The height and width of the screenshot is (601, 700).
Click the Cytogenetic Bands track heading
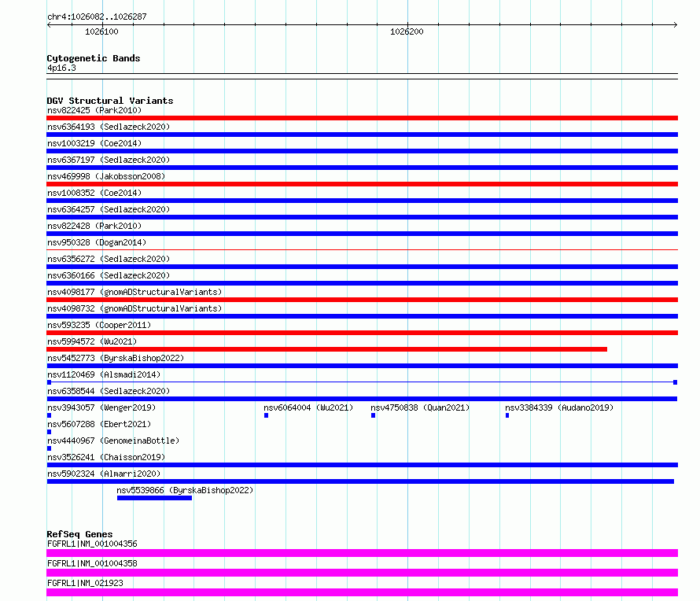click(94, 58)
